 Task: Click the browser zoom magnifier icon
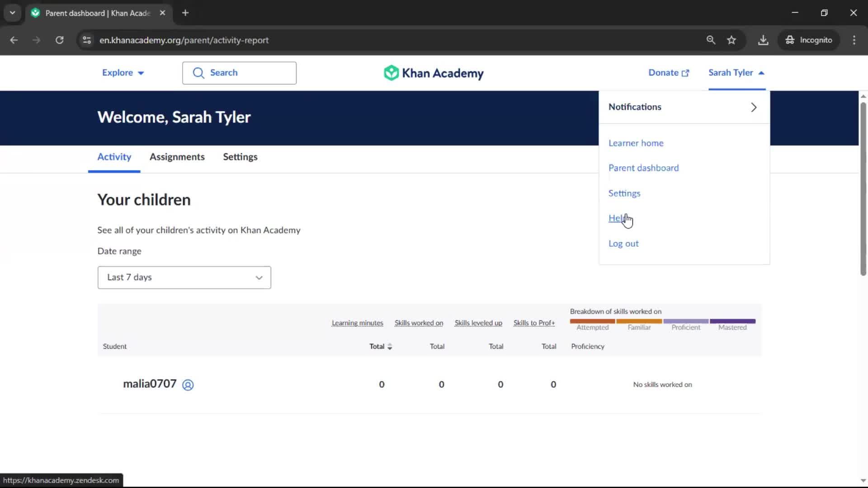(x=711, y=40)
